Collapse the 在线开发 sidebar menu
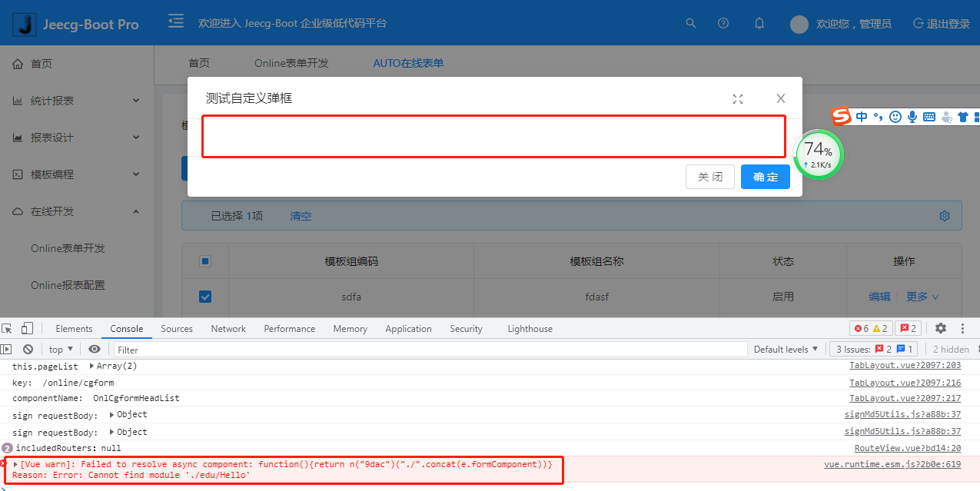 (x=77, y=211)
